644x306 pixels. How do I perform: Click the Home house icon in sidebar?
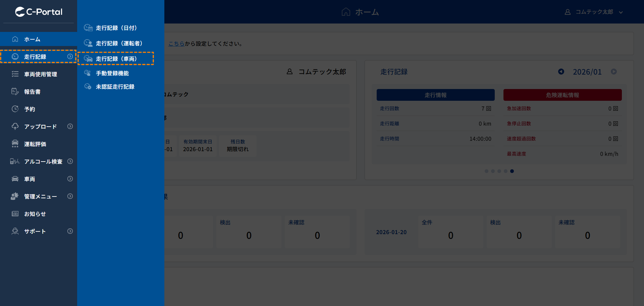[15, 39]
